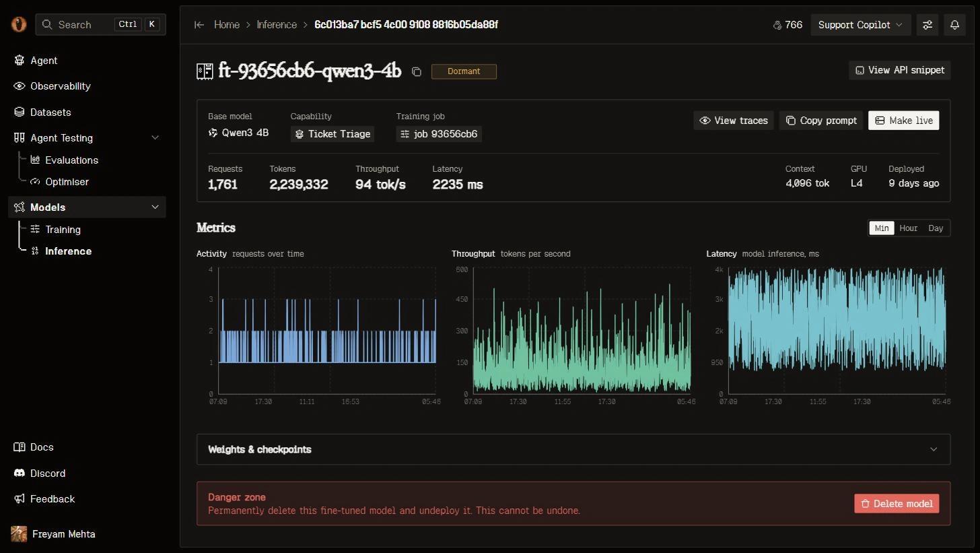Navigate to Home breadcrumb
Viewport: 980px width, 553px height.
(x=227, y=25)
